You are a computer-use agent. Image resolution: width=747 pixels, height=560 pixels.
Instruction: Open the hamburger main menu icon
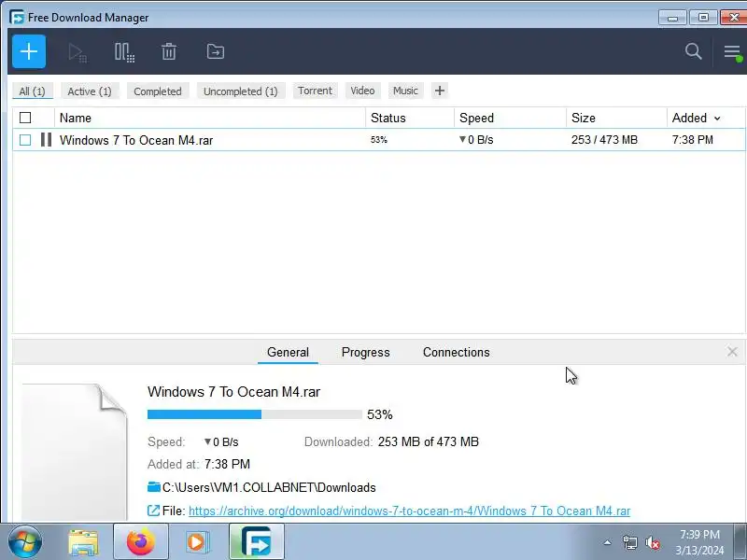click(x=732, y=52)
